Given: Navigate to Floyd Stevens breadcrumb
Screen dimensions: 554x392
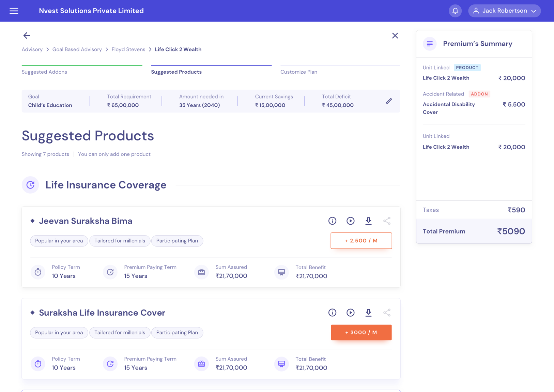Looking at the screenshot, I should pos(128,49).
